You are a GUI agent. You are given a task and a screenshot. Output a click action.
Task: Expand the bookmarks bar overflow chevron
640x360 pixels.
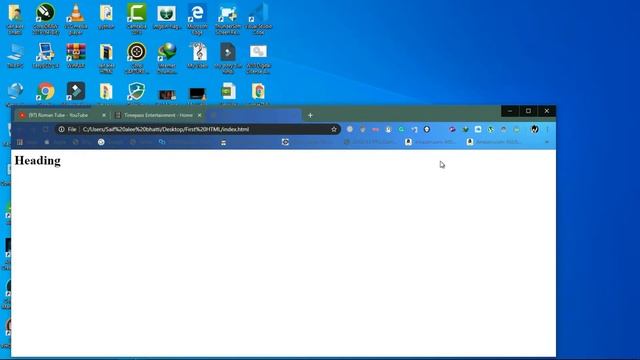(547, 142)
